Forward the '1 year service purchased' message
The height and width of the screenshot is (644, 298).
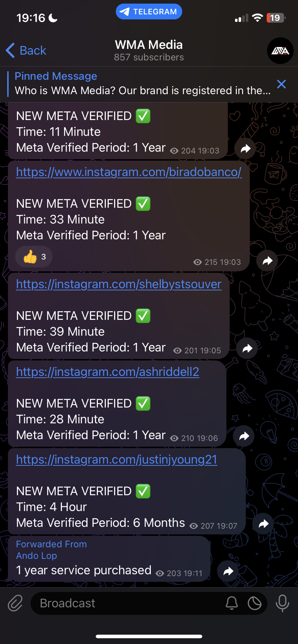pos(228,571)
